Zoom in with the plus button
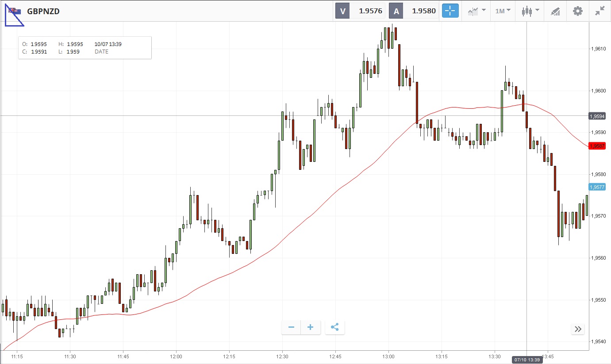611x364 pixels. point(311,327)
